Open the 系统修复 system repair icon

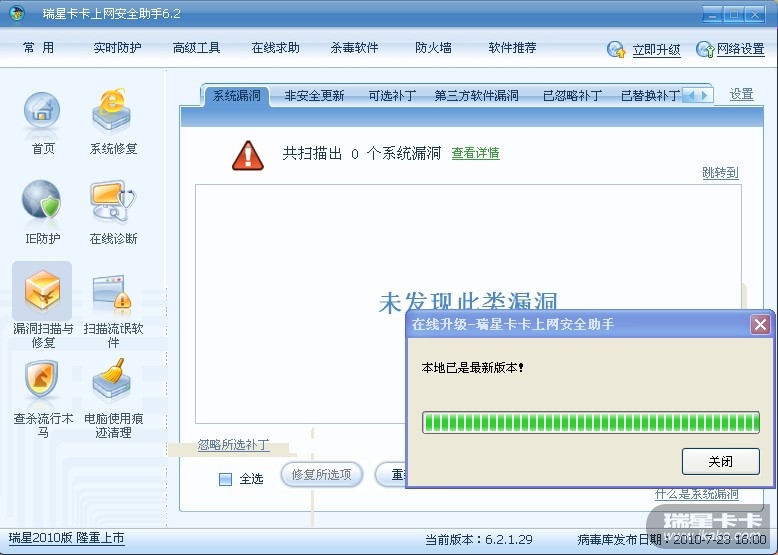pyautogui.click(x=112, y=112)
